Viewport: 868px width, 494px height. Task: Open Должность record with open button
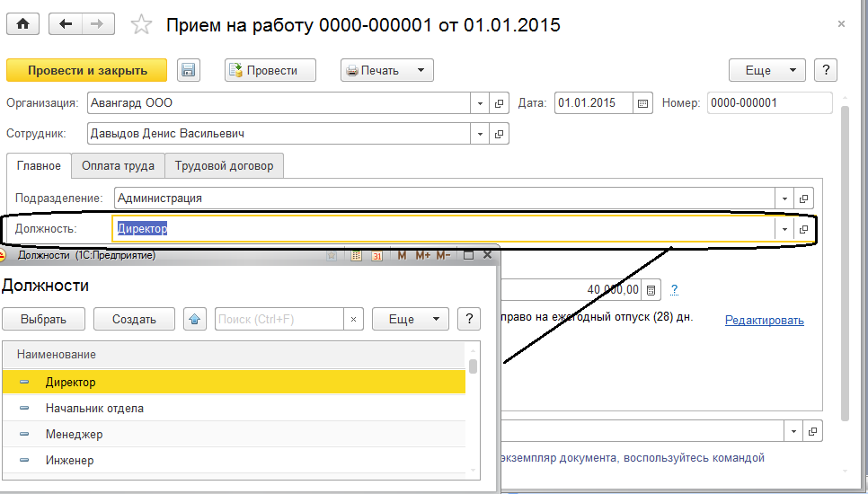pos(803,229)
